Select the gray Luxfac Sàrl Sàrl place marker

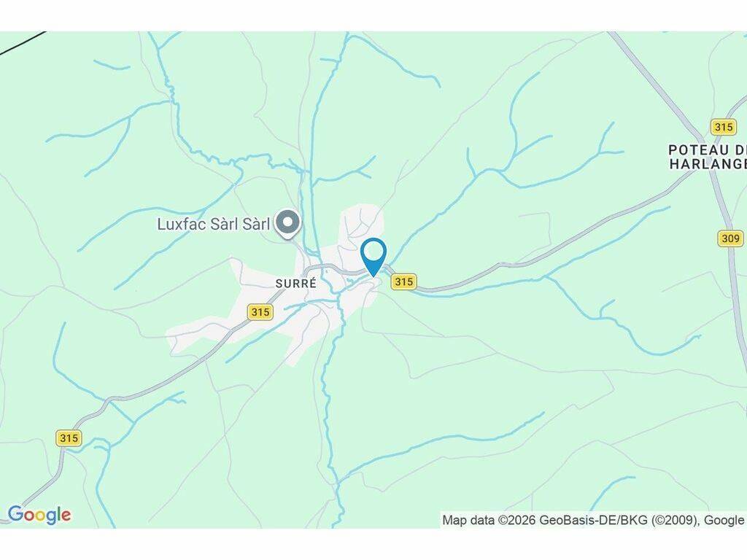point(287,223)
